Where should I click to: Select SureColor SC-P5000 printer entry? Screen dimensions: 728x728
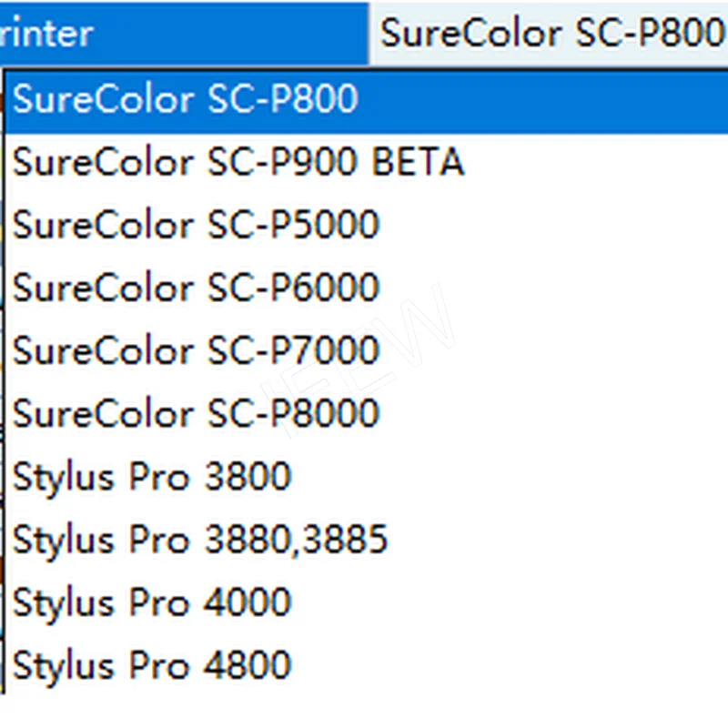point(196,226)
